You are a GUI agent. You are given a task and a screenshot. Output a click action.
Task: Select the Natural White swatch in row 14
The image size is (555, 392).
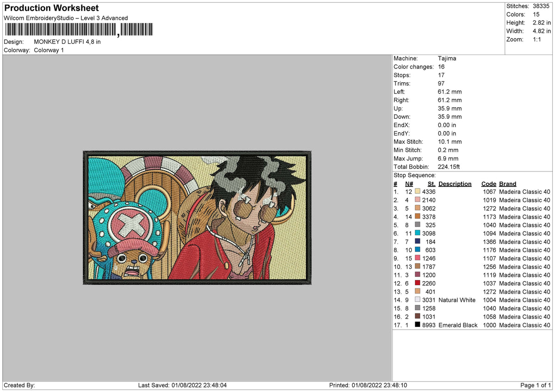pyautogui.click(x=418, y=300)
